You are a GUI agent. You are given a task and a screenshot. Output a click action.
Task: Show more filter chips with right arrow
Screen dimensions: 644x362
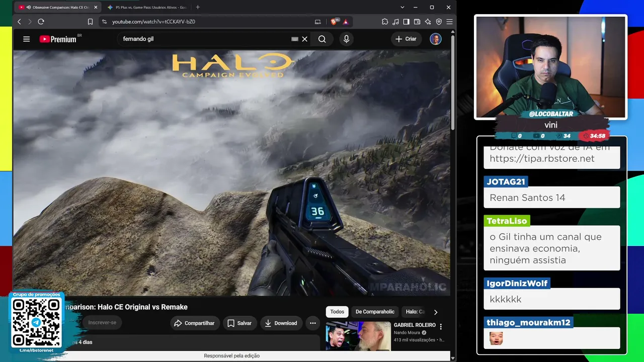[x=436, y=312]
